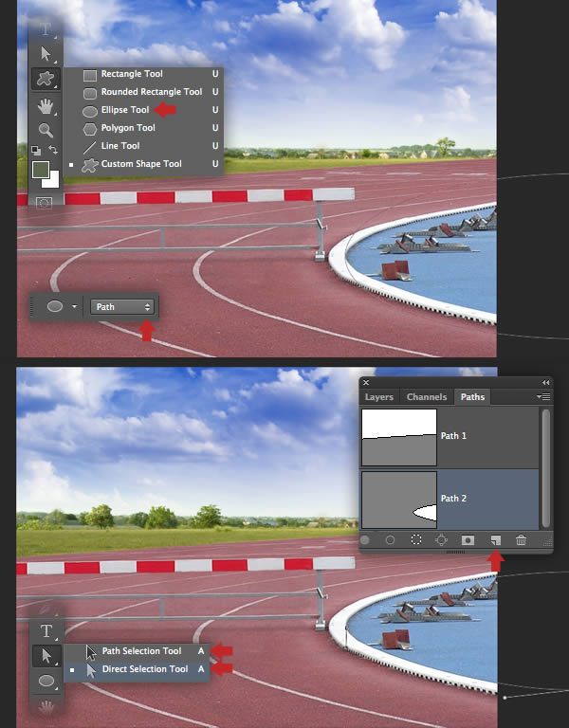
Task: Click the white background color swatch
Action: click(x=52, y=180)
